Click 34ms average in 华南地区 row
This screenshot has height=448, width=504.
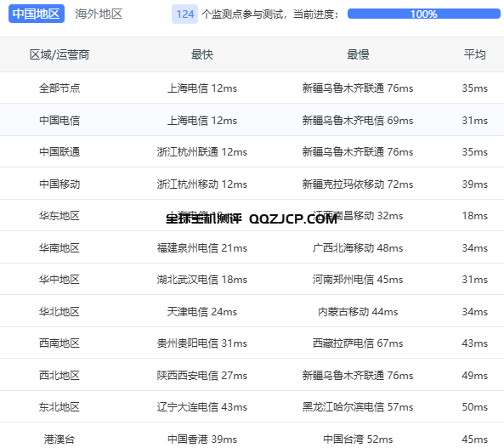pyautogui.click(x=475, y=247)
